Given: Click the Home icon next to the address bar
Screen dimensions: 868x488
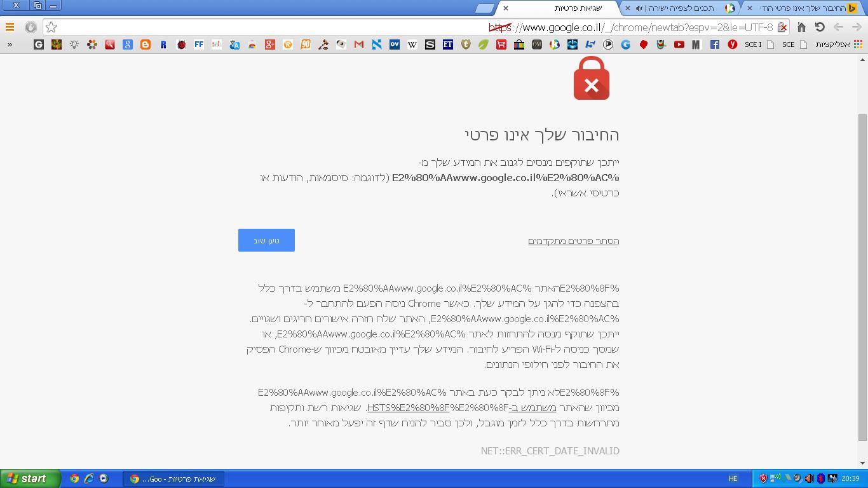Looking at the screenshot, I should [800, 27].
